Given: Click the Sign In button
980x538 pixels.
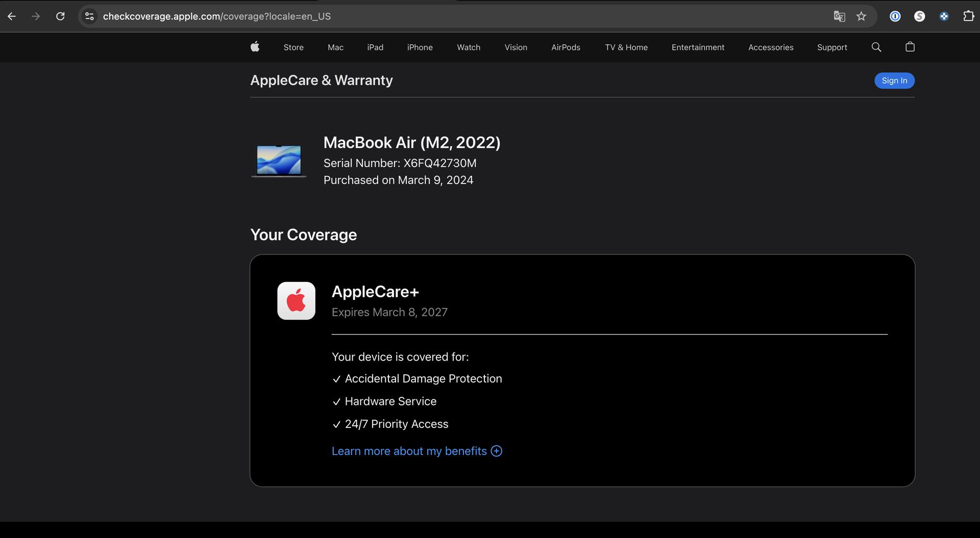Looking at the screenshot, I should point(894,81).
